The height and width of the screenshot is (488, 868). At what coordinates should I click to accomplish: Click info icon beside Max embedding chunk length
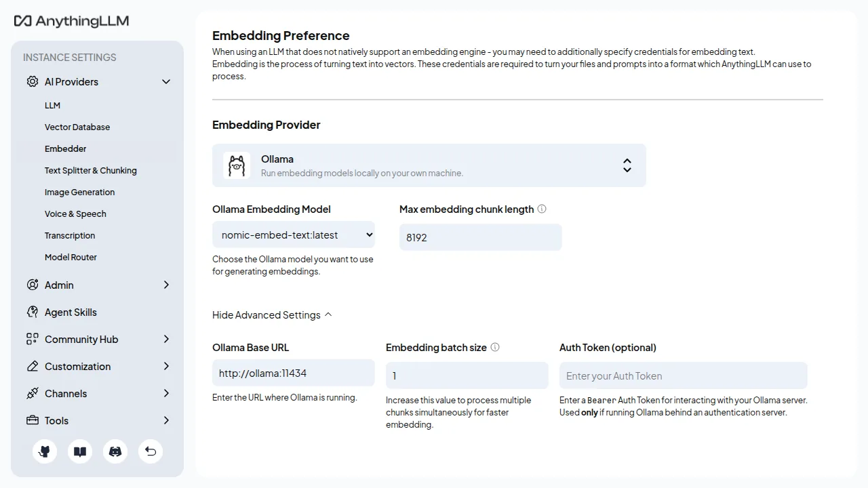542,209
